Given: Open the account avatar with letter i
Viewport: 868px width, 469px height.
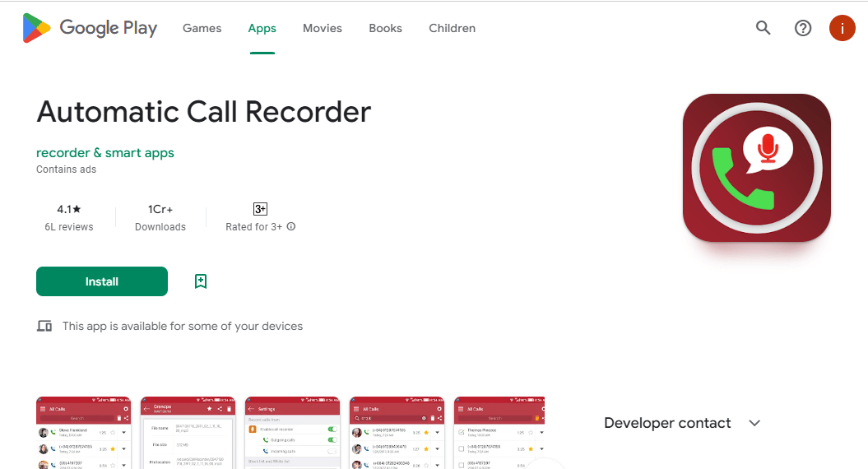Looking at the screenshot, I should pos(842,28).
